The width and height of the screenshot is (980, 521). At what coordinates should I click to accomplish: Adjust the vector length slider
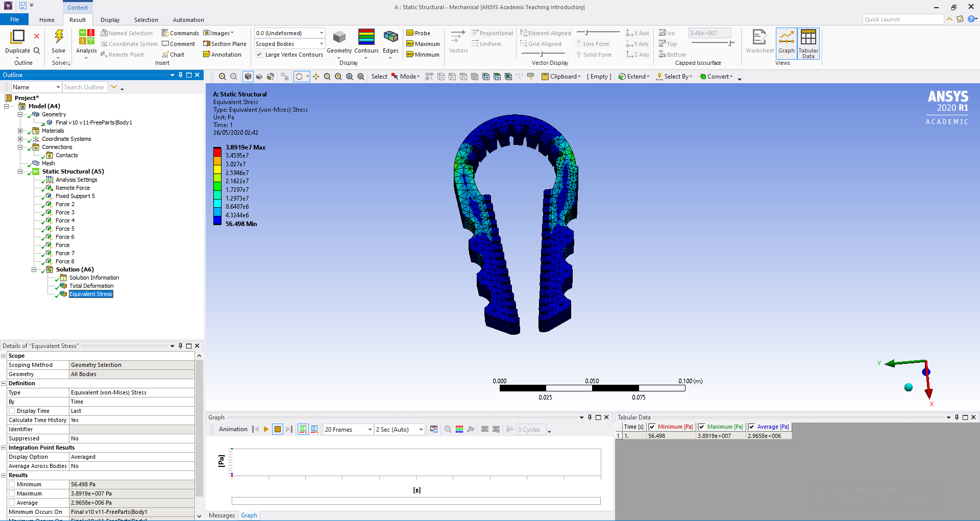coord(587,33)
